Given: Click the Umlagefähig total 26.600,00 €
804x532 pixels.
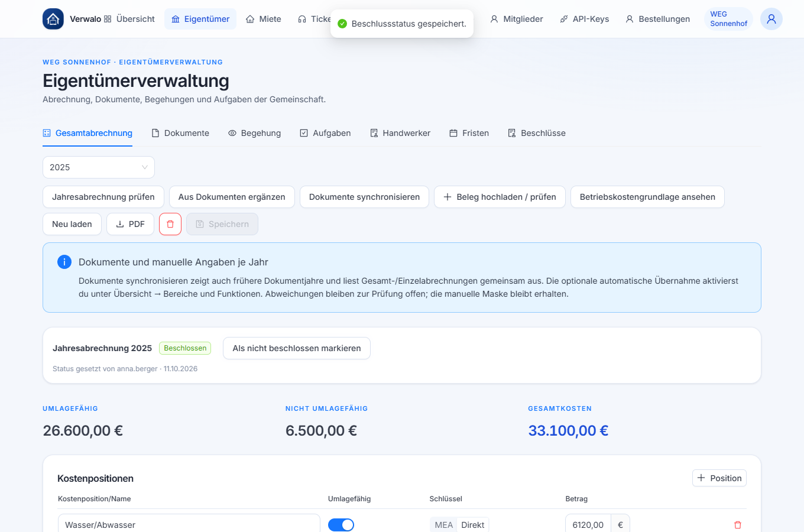Looking at the screenshot, I should pos(83,430).
